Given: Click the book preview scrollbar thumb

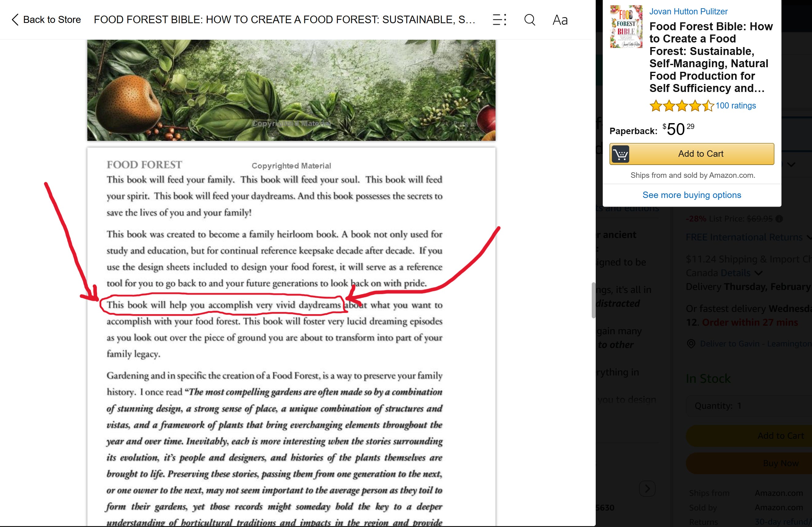Looking at the screenshot, I should coord(593,300).
